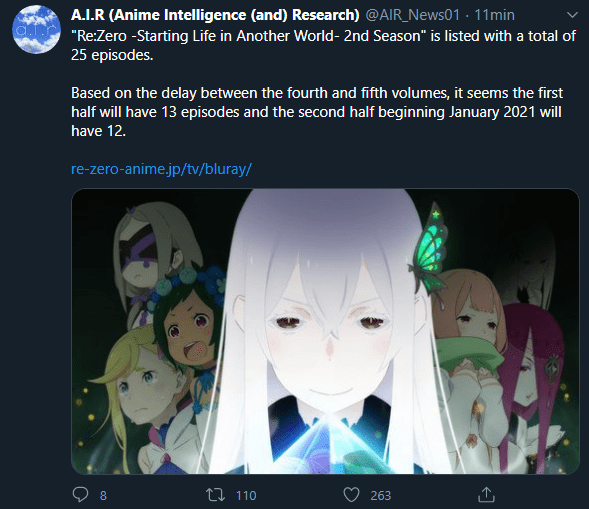Open the re-zero-anime.jp/tv/bluray/ link
This screenshot has height=509, width=589.
coord(161,169)
